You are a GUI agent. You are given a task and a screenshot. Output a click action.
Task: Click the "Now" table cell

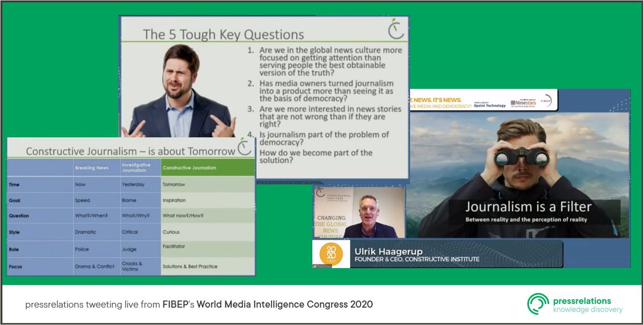point(97,184)
